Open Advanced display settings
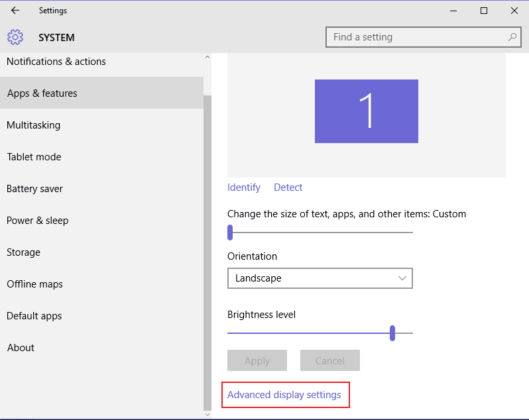This screenshot has width=529, height=420. [284, 395]
